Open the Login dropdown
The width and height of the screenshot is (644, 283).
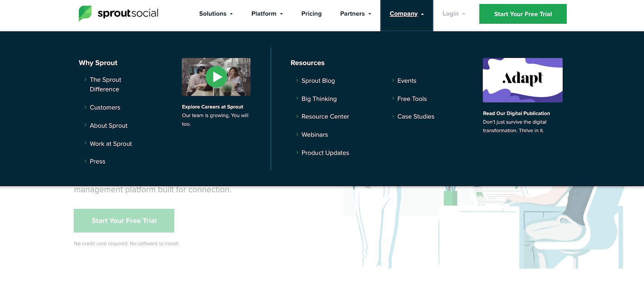point(454,14)
